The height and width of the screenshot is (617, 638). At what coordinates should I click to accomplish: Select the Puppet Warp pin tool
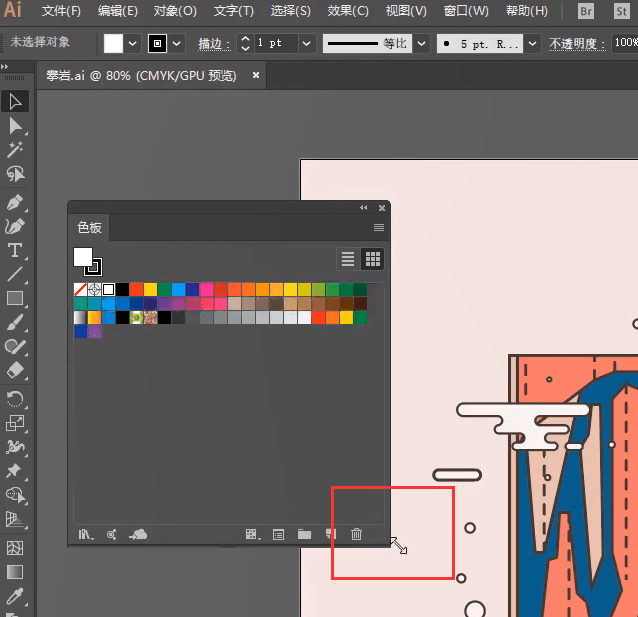point(15,471)
